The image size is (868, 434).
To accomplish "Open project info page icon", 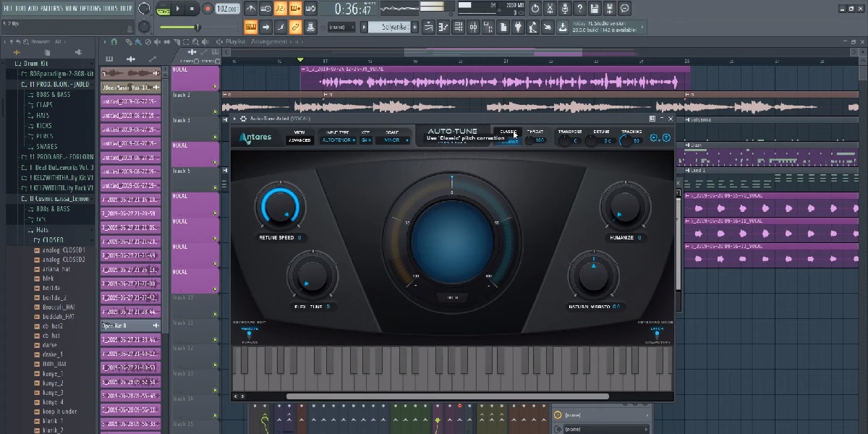I will point(504,27).
